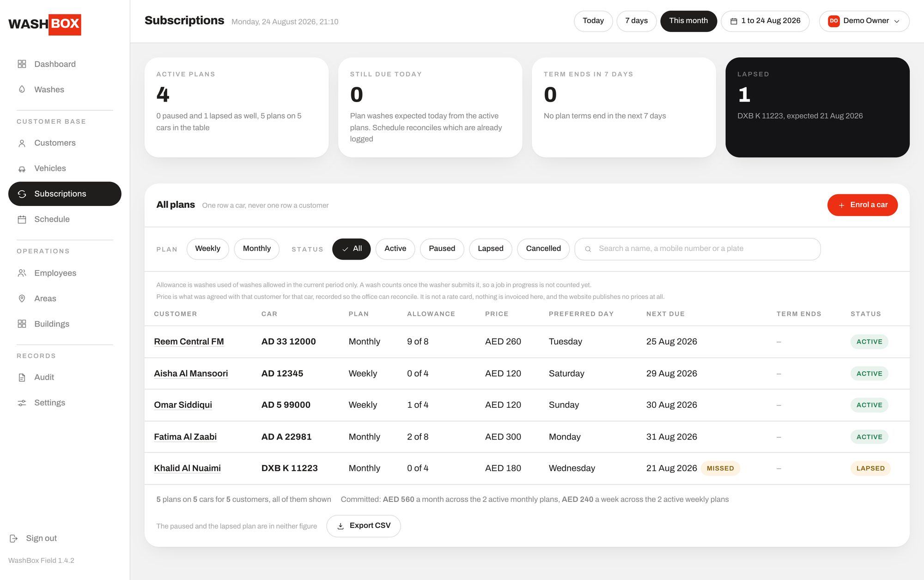The width and height of the screenshot is (924, 580).
Task: Click the Customers person icon
Action: [x=22, y=143]
